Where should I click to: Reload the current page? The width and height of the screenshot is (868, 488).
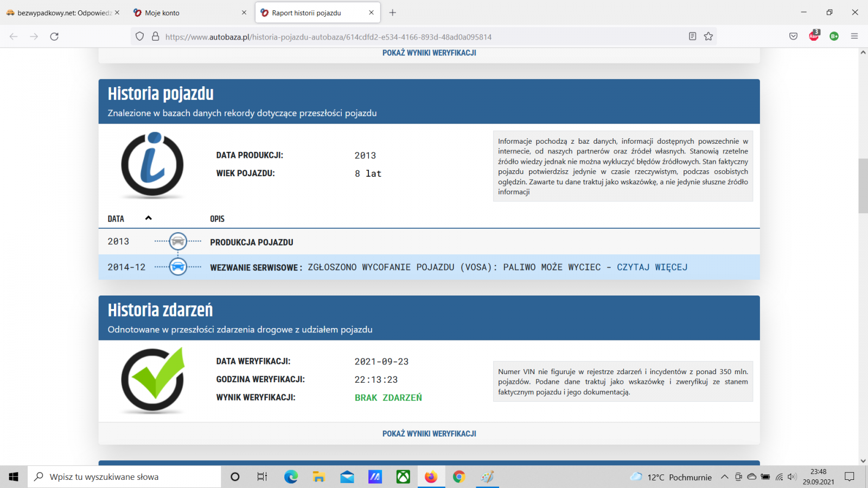point(54,36)
